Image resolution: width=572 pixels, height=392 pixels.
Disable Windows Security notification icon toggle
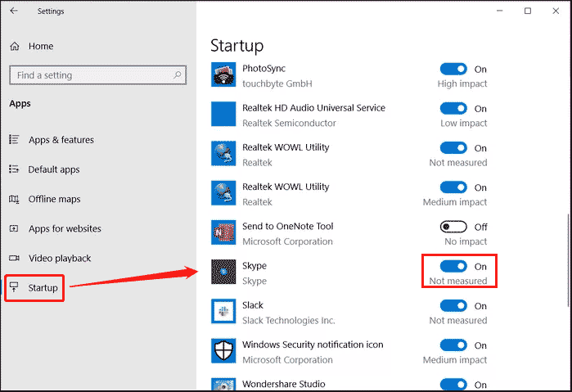[453, 345]
